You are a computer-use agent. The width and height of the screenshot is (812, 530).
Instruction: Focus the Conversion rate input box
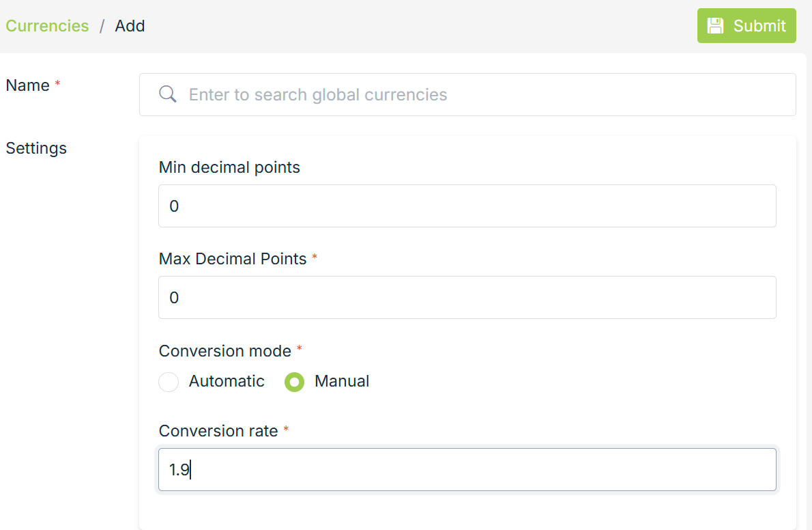tap(467, 469)
